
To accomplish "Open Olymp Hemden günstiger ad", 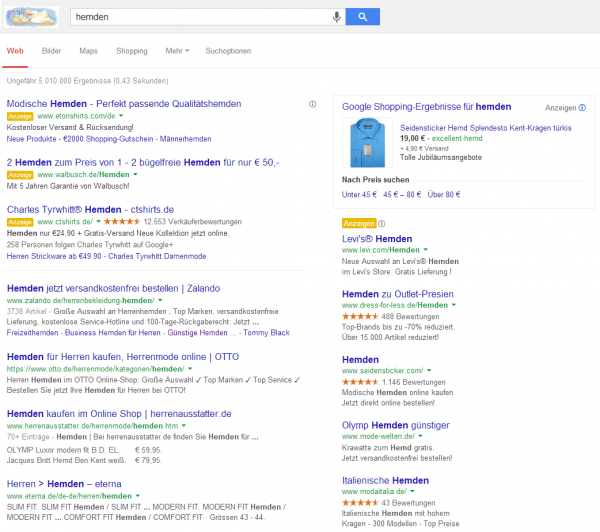I will click(x=396, y=425).
